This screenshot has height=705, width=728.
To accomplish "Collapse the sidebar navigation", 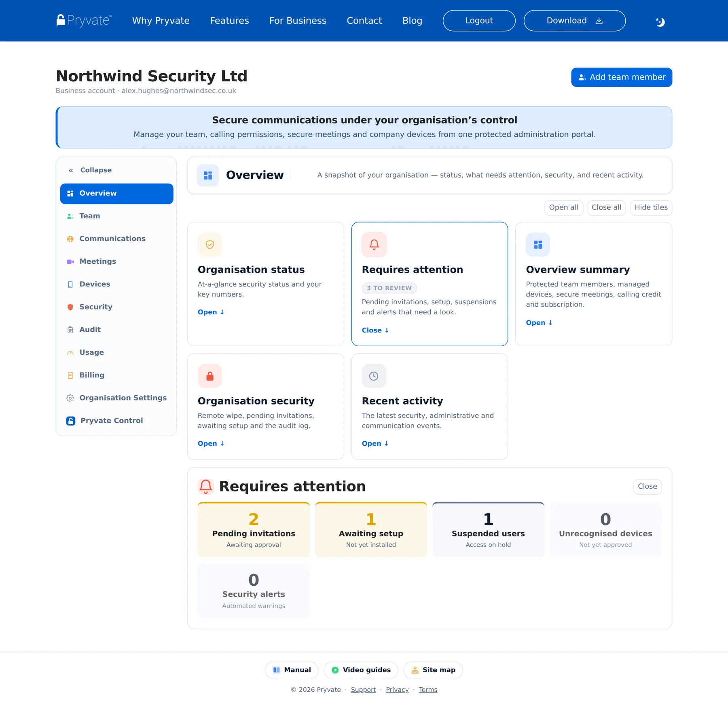I will click(90, 170).
